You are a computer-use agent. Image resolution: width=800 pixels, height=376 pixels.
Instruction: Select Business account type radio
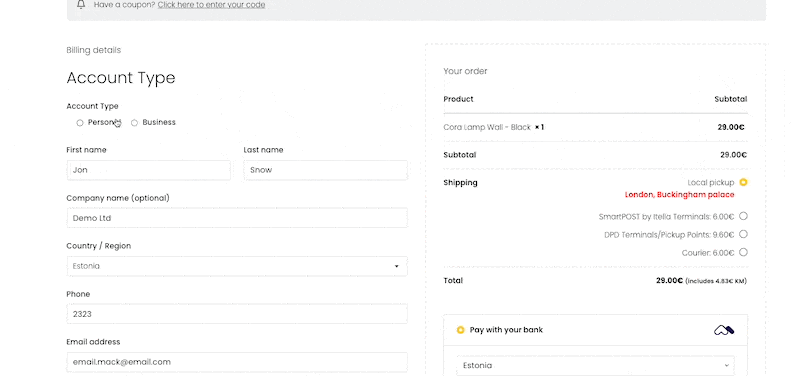pyautogui.click(x=134, y=123)
